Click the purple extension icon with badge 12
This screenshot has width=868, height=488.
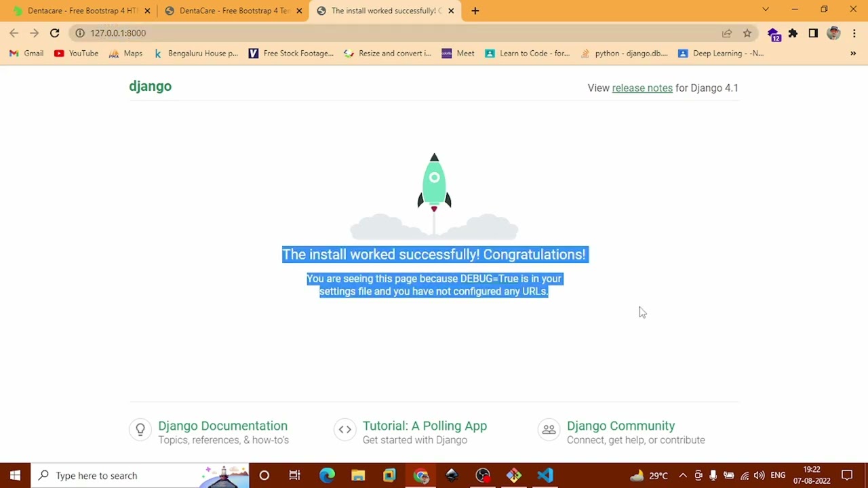point(774,34)
